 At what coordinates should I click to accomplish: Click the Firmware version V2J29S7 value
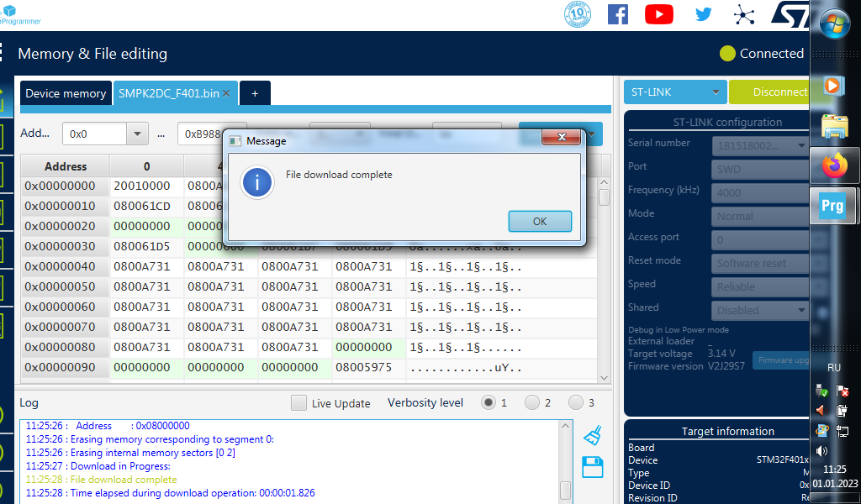coord(726,365)
